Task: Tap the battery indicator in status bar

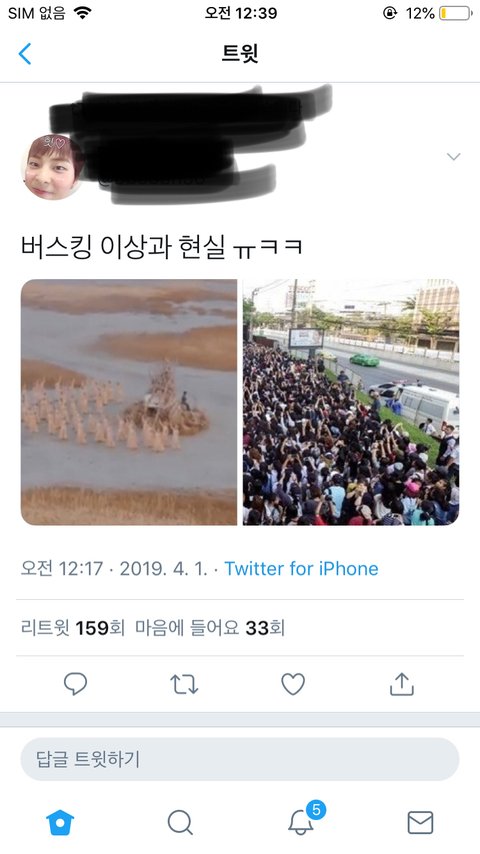Action: click(x=455, y=13)
